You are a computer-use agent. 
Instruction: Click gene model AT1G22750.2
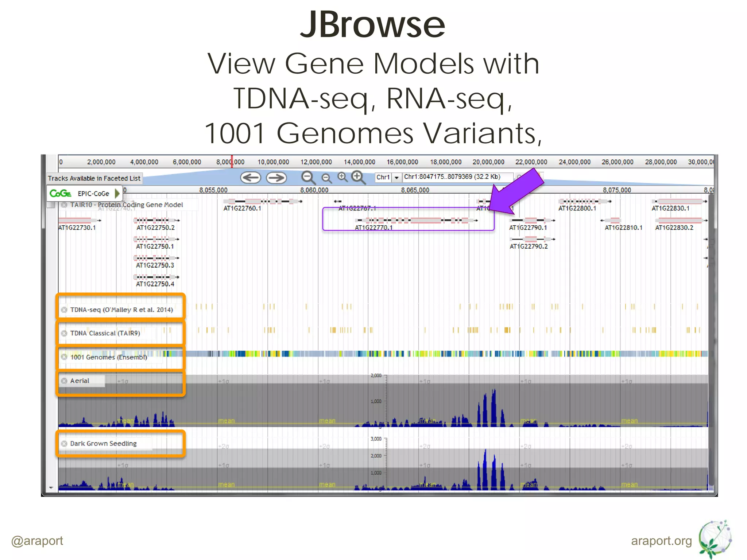[157, 220]
